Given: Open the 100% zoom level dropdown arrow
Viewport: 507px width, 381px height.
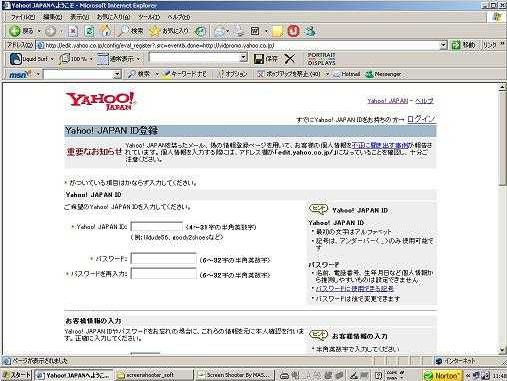Looking at the screenshot, I should tap(91, 59).
